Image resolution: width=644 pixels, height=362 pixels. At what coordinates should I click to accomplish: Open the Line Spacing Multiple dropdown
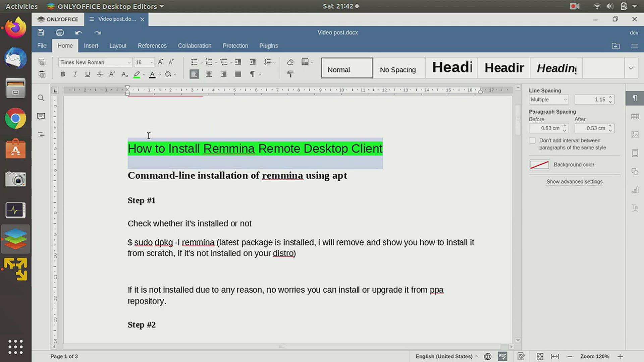click(549, 100)
